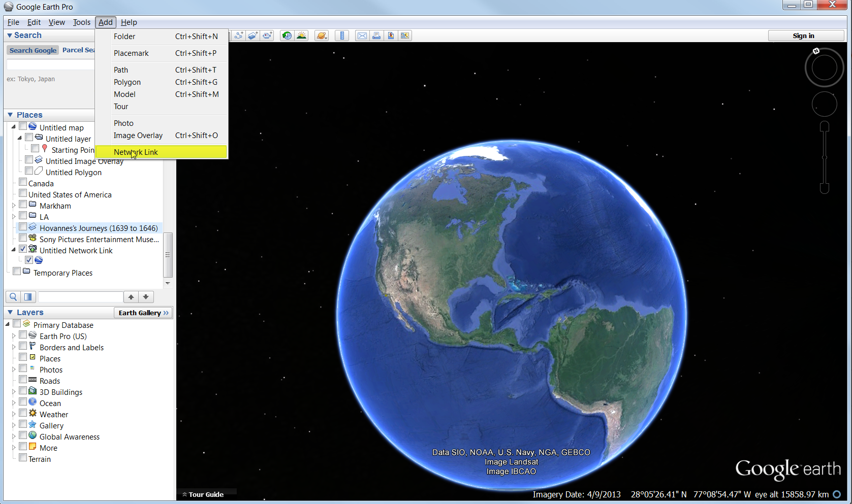Enable the Borders and Labels layer checkbox
852x504 pixels.
23,346
